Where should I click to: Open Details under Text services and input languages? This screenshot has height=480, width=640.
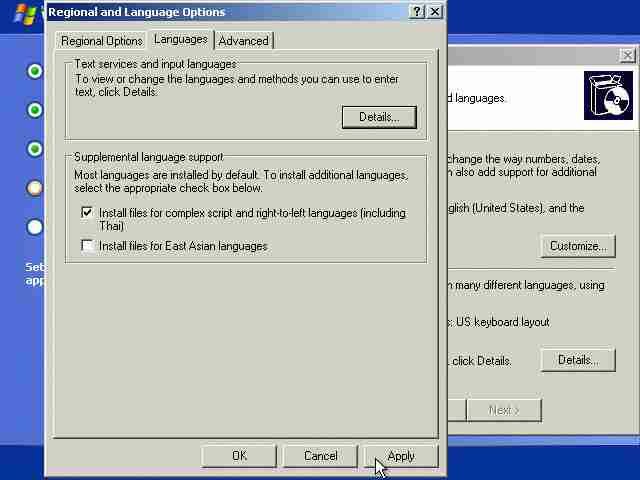point(378,117)
